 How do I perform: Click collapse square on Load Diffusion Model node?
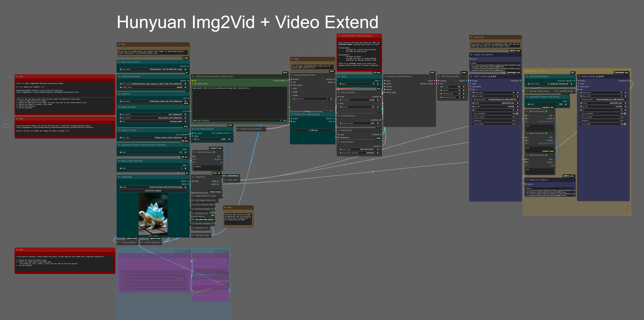[x=119, y=76]
